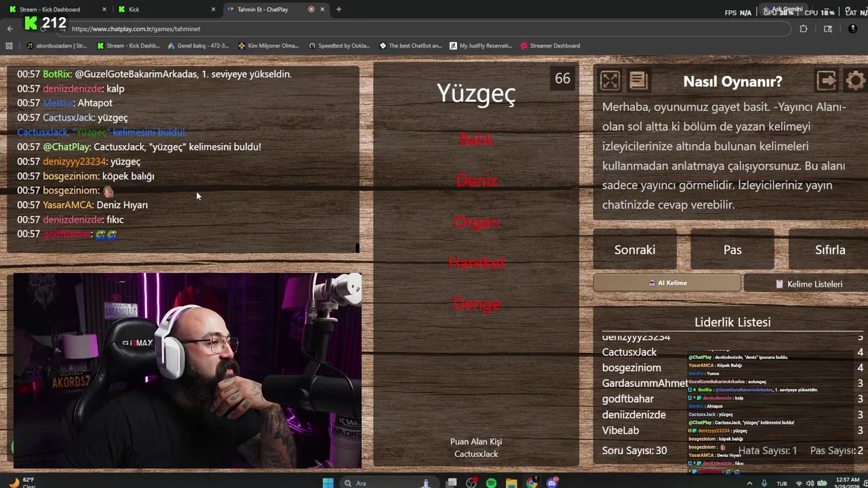Open Spotify from the taskbar
868x488 pixels.
click(491, 483)
